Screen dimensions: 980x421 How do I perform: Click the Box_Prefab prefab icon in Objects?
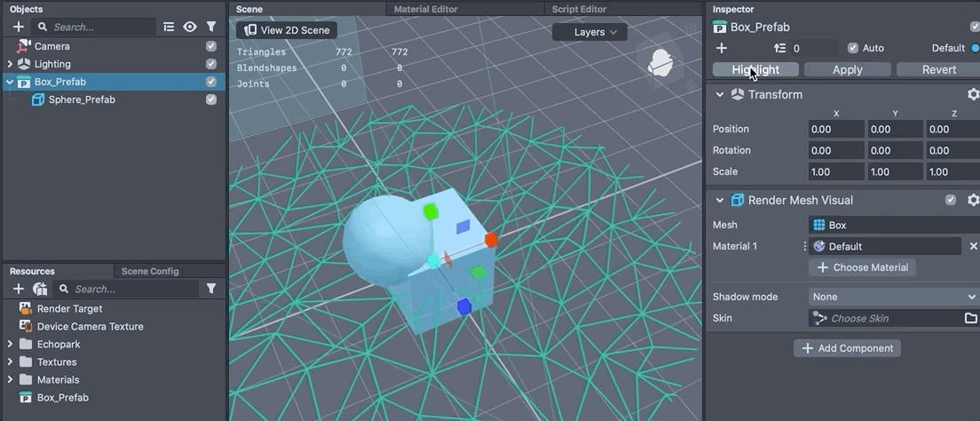(x=24, y=82)
